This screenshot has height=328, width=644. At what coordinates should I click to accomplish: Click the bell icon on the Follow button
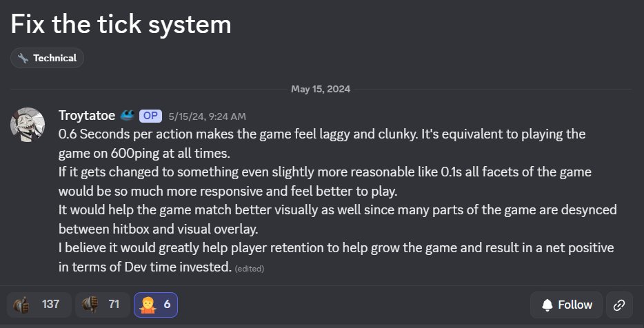548,305
